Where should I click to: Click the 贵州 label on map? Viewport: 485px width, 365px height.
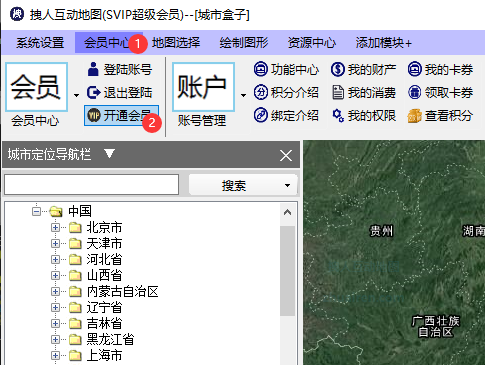pyautogui.click(x=382, y=231)
